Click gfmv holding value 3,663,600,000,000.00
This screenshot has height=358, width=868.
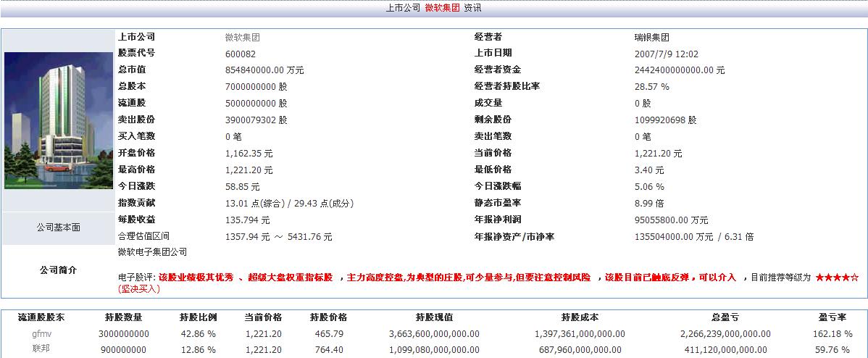coord(435,334)
